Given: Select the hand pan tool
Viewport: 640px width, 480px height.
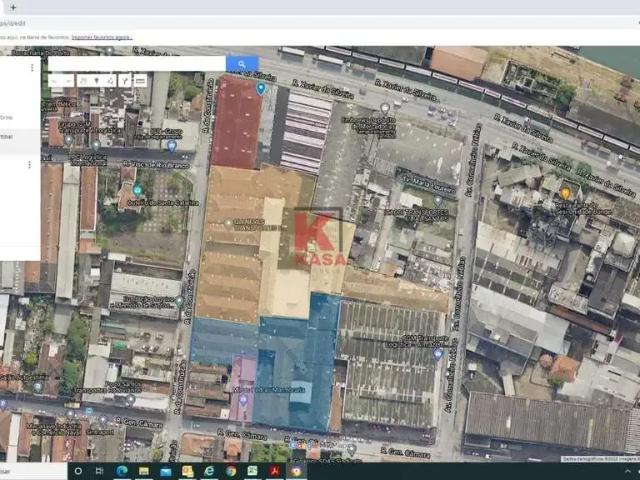Looking at the screenshot, I should click(83, 81).
